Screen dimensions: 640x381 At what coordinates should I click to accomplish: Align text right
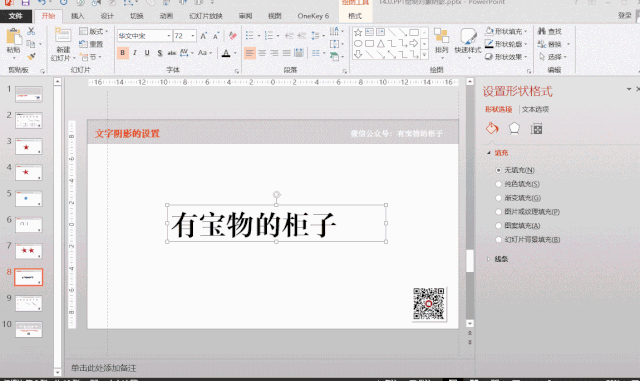[274, 53]
